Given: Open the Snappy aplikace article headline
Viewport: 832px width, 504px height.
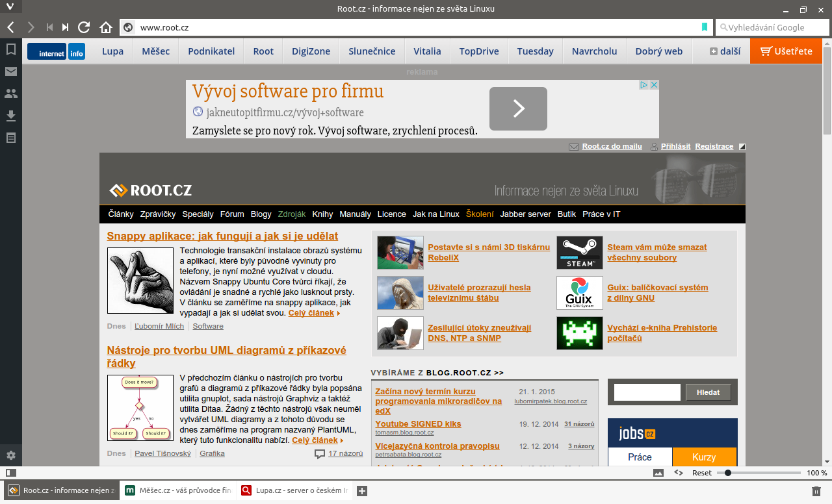Looking at the screenshot, I should tap(223, 236).
